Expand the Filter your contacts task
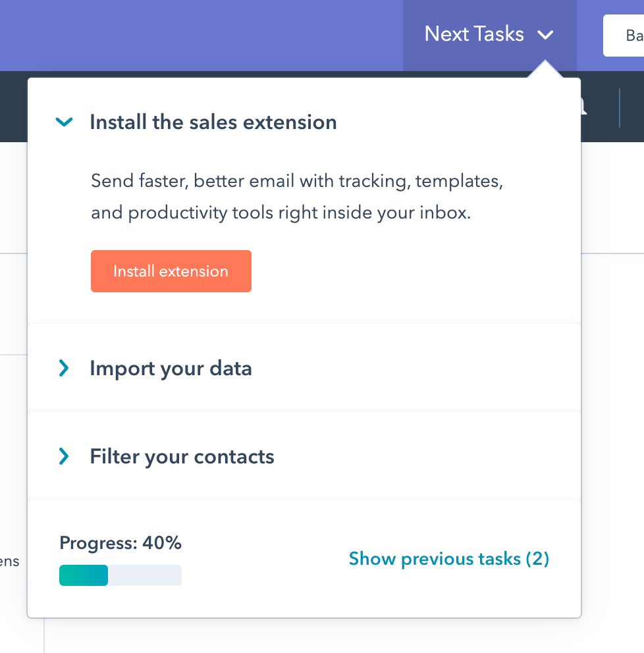Viewport: 644px width, 653px height. click(x=182, y=456)
